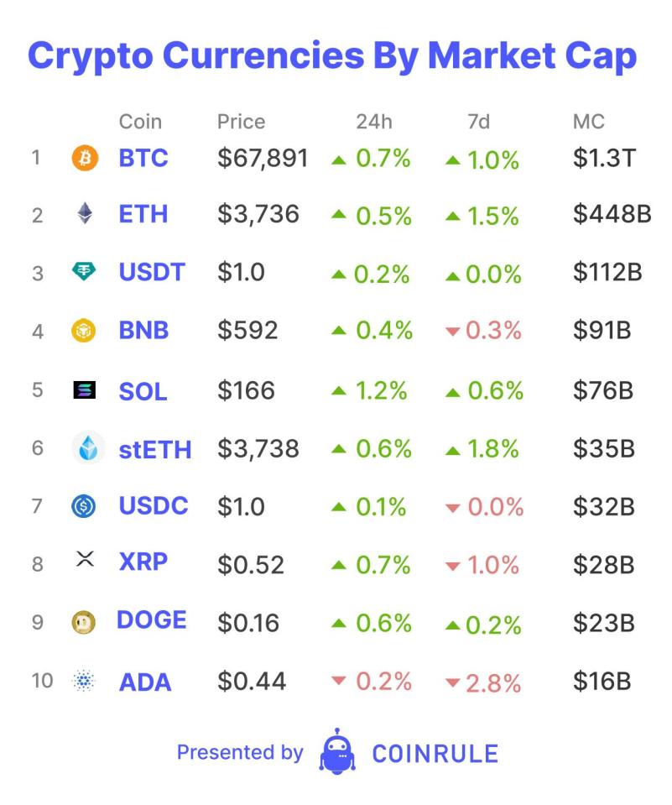The image size is (672, 805).
Task: Click the MC column header
Action: (x=589, y=122)
